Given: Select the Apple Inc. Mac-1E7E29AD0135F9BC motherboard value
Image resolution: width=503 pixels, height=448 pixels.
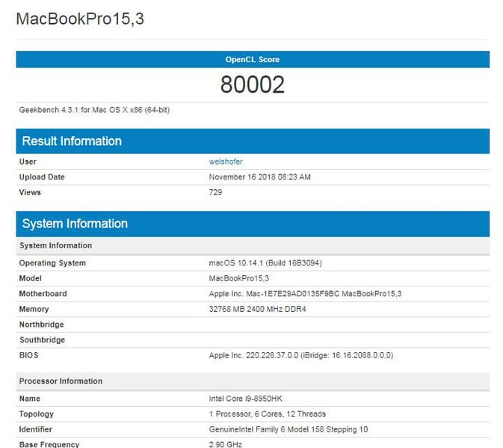Looking at the screenshot, I should coord(305,294).
